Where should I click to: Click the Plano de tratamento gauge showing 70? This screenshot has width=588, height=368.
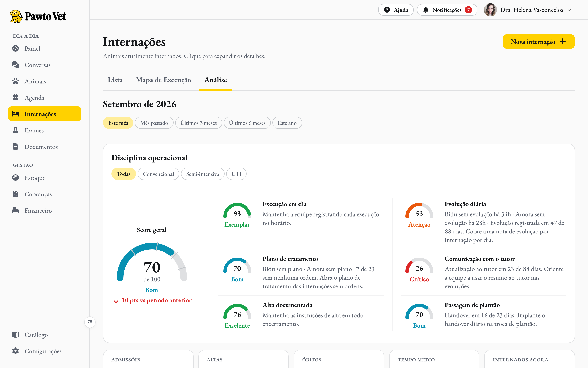pos(237,266)
